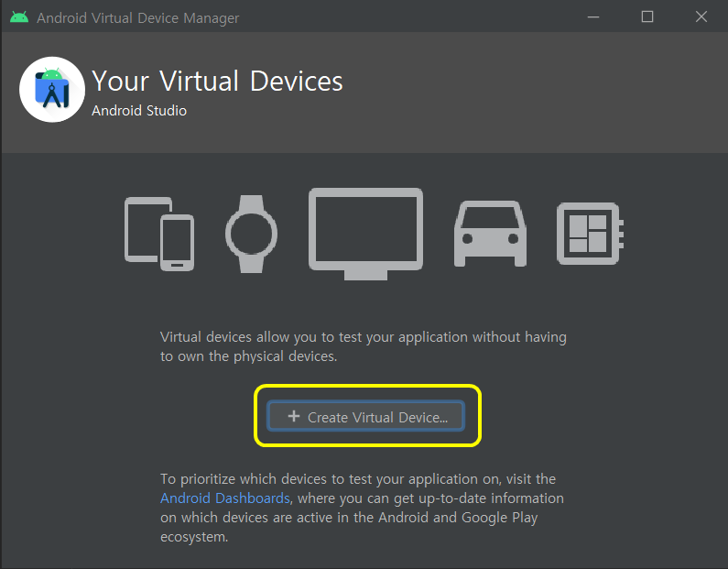Open the Android Dashboards link
The width and height of the screenshot is (728, 569).
click(x=225, y=498)
